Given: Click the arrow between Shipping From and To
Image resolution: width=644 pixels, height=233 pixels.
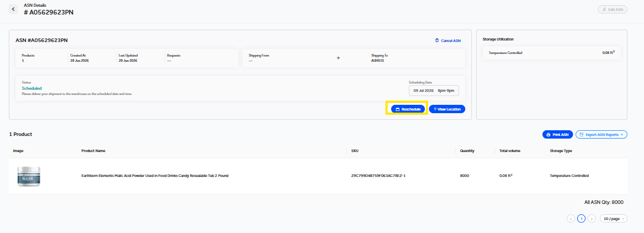Looking at the screenshot, I should (x=338, y=58).
